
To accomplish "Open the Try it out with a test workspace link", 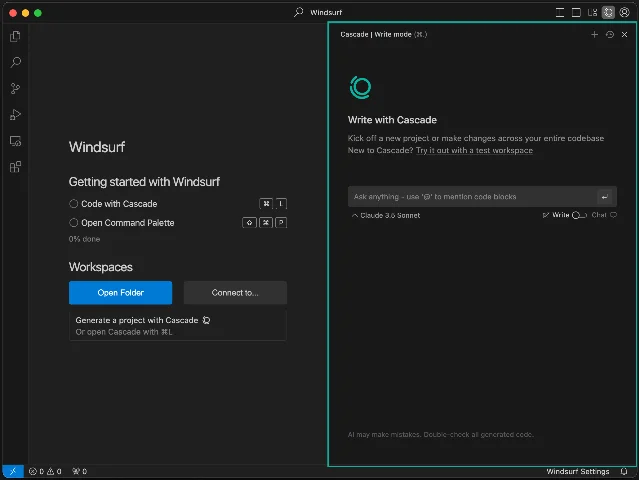I will pos(474,150).
